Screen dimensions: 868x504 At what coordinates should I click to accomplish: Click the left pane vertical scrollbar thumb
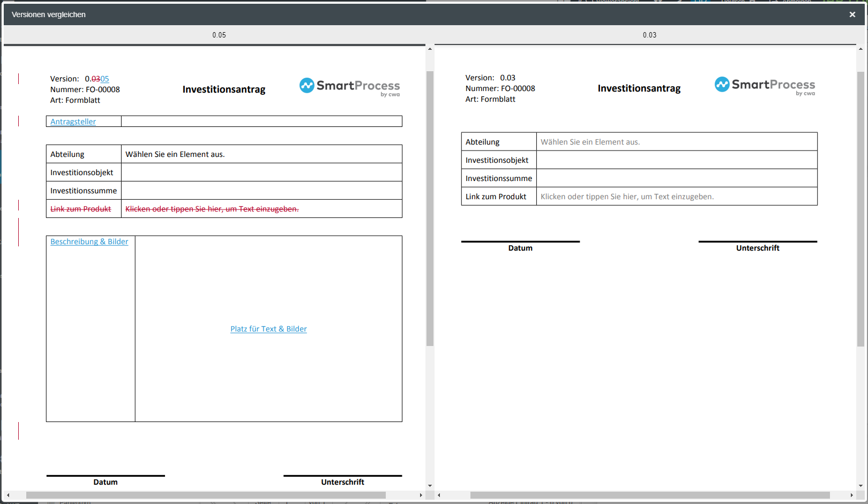click(430, 208)
